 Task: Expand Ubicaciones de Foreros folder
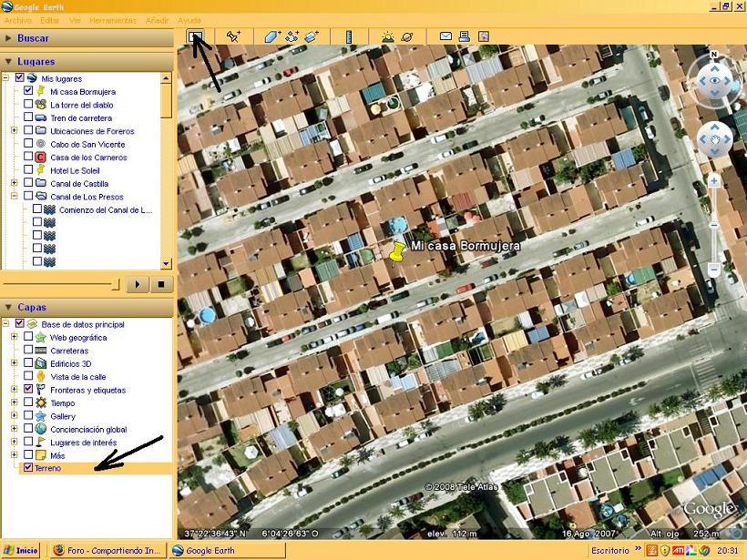[x=15, y=130]
